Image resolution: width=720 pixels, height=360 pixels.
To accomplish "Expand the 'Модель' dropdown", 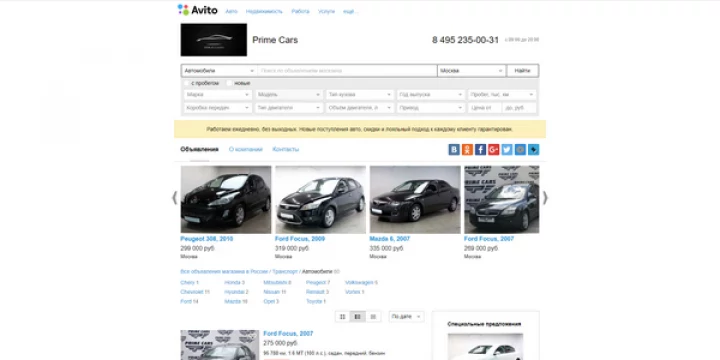I will pos(289,95).
